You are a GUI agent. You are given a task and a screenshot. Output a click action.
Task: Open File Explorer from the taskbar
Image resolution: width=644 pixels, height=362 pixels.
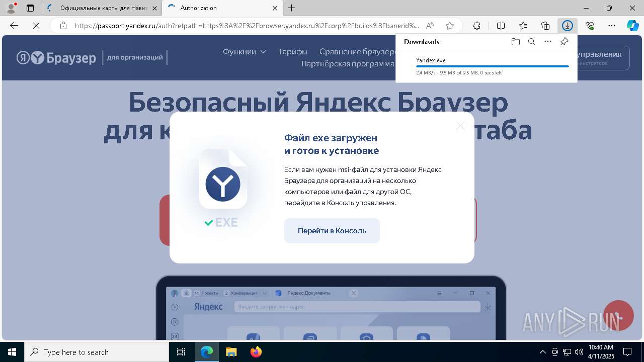point(231,352)
